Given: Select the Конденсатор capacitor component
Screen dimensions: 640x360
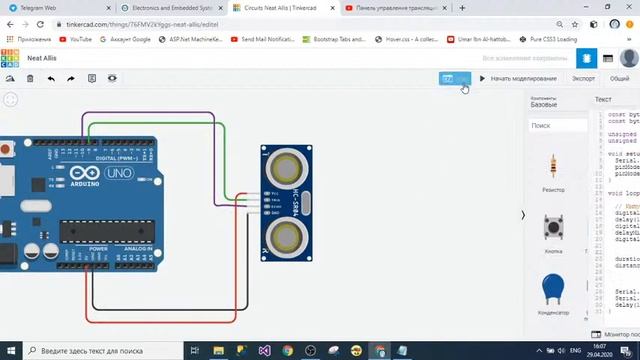Looking at the screenshot, I should point(553,294).
